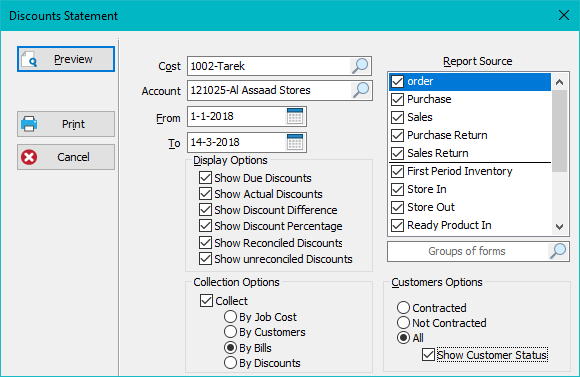Click the Preview button

click(x=66, y=59)
